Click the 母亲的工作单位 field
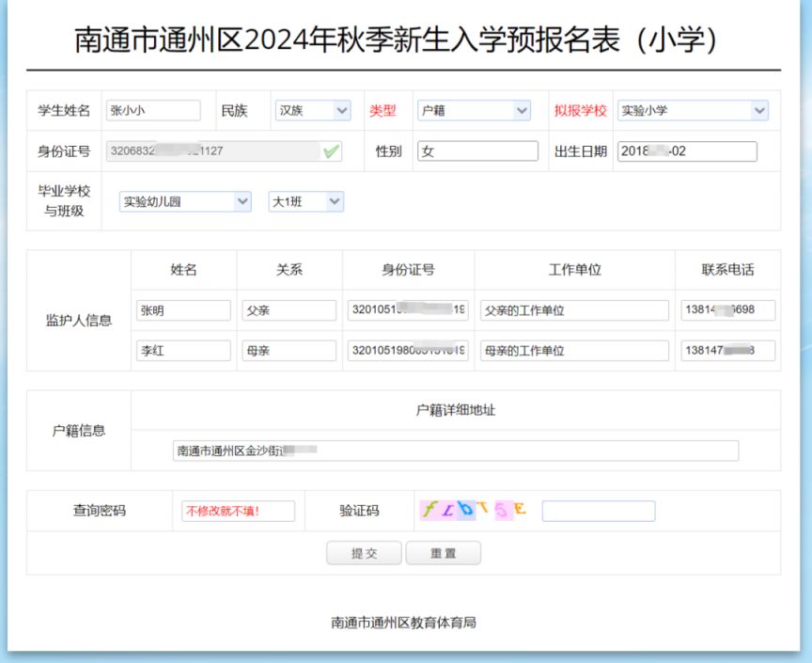Viewport: 812px width, 663px height. pyautogui.click(x=574, y=351)
